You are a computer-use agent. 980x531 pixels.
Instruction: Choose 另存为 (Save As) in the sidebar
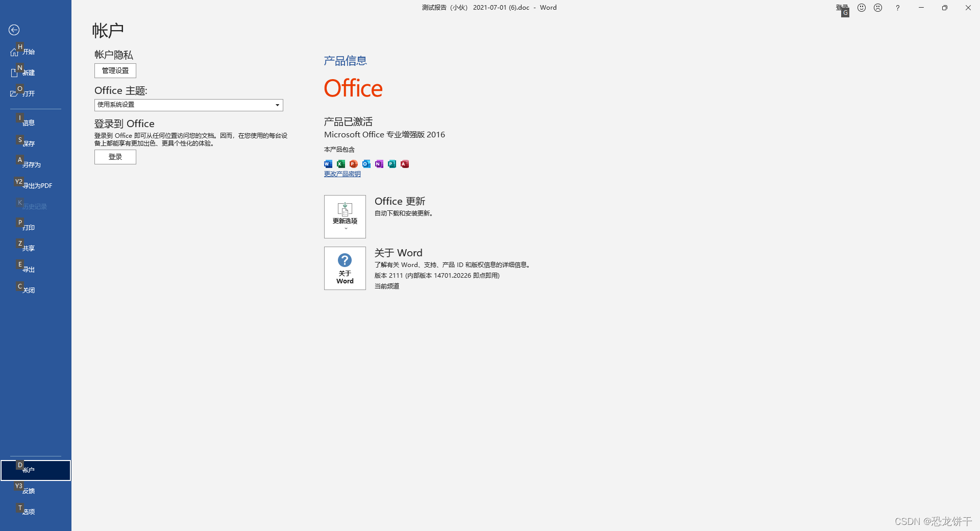click(36, 164)
